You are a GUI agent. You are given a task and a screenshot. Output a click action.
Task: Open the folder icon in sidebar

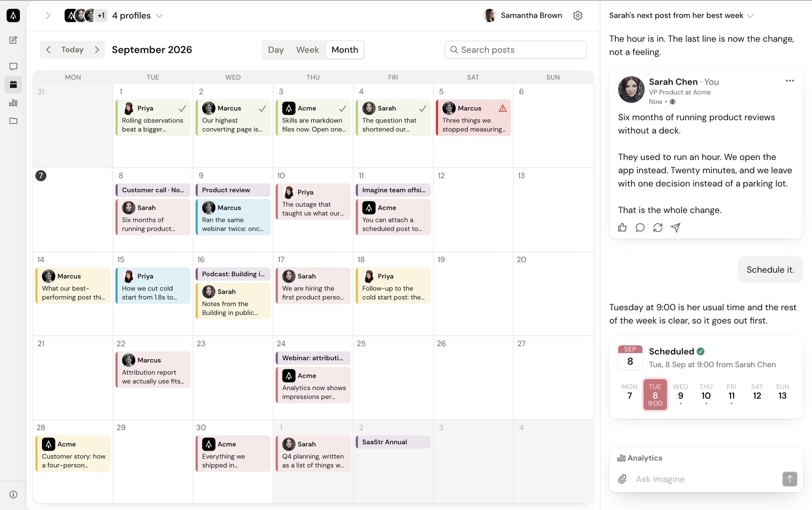13,121
